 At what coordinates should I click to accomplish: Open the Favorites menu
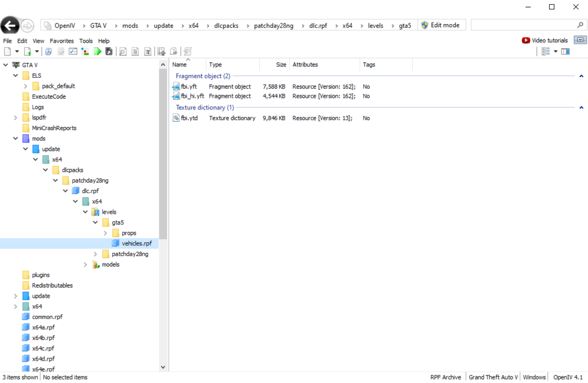(61, 41)
